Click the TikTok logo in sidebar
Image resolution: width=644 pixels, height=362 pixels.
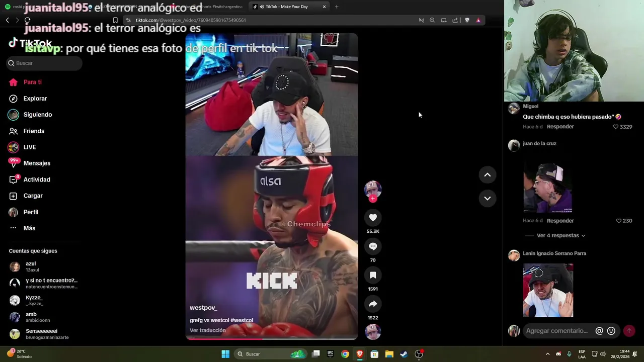[30, 43]
